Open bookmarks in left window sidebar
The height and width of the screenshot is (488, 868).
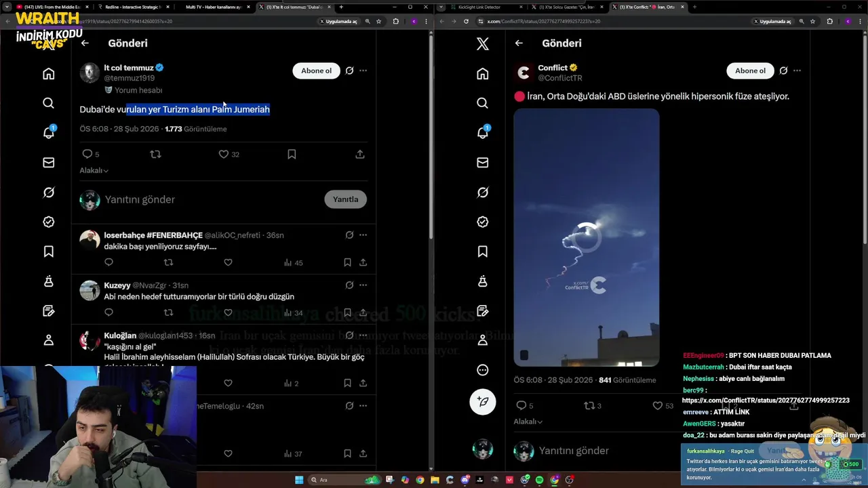(49, 251)
